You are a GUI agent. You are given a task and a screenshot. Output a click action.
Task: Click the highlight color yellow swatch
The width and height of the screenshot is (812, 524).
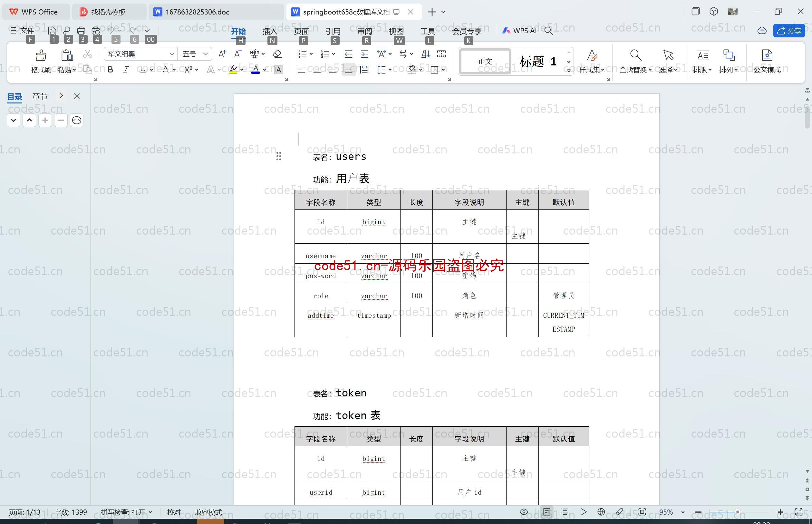tap(233, 70)
